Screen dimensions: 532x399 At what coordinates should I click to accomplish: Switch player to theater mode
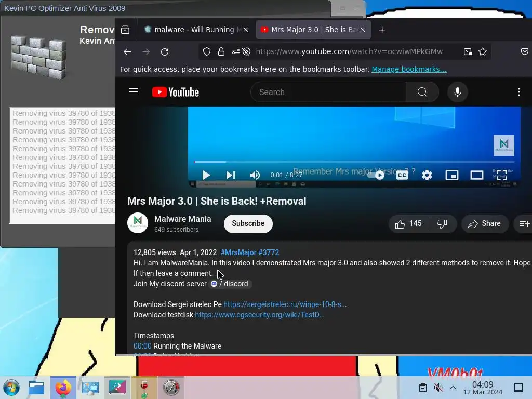coord(477,175)
